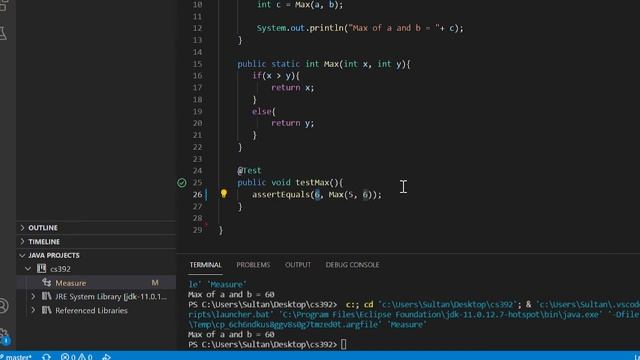Click the JRE System Library books icon
This screenshot has height=360, width=640.
pyautogui.click(x=47, y=296)
